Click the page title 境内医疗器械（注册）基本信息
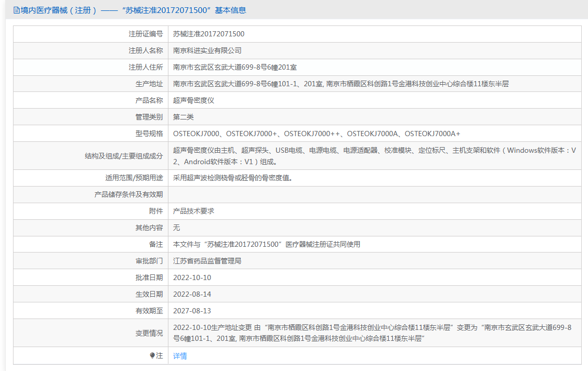The height and width of the screenshot is (371, 588). 134,10
